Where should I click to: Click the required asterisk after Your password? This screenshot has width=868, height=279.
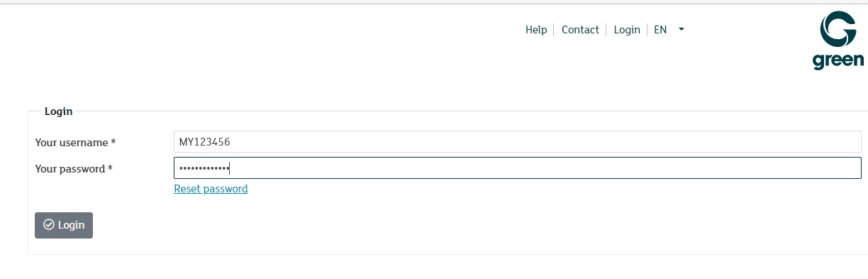coord(110,168)
